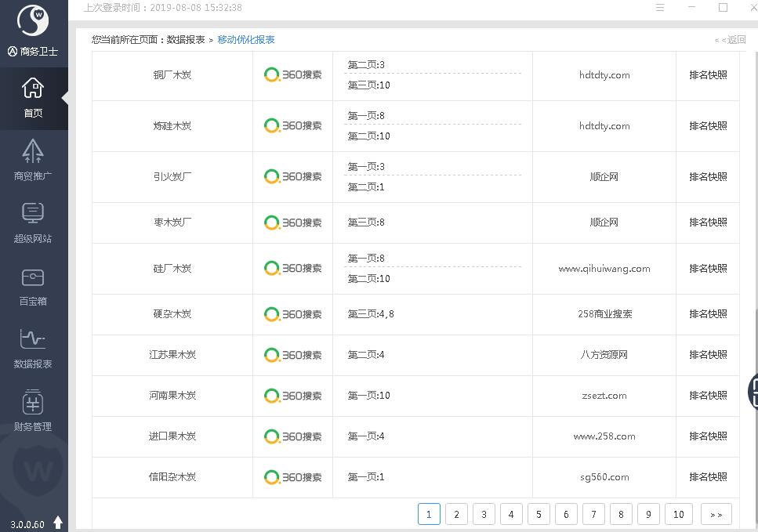
Task: Select page 1 in pagination
Action: [x=429, y=514]
